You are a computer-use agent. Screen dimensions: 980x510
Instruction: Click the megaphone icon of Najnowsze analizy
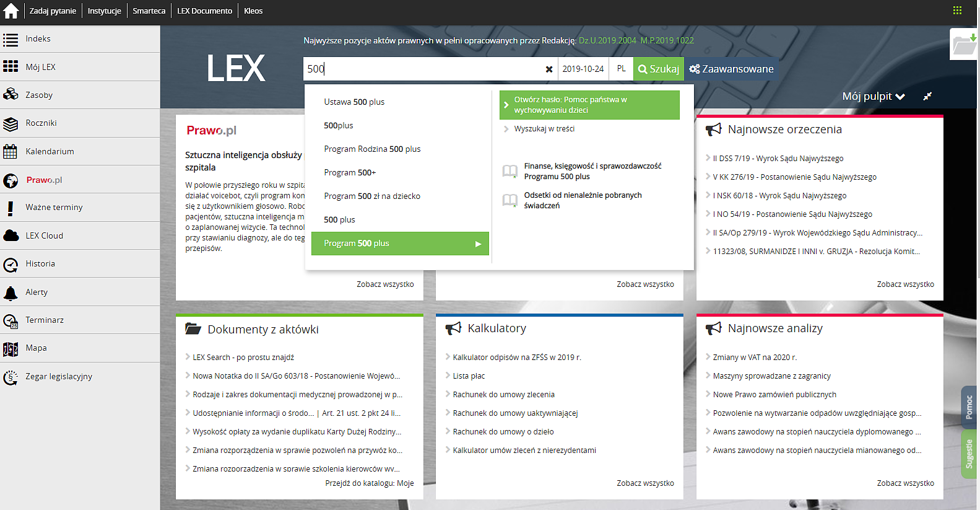click(x=713, y=328)
